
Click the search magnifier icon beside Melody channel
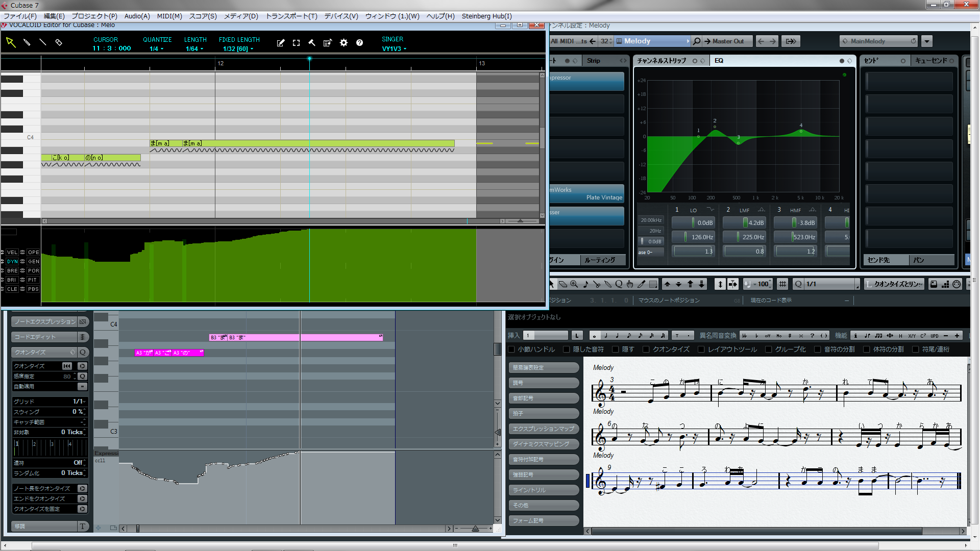(x=697, y=41)
